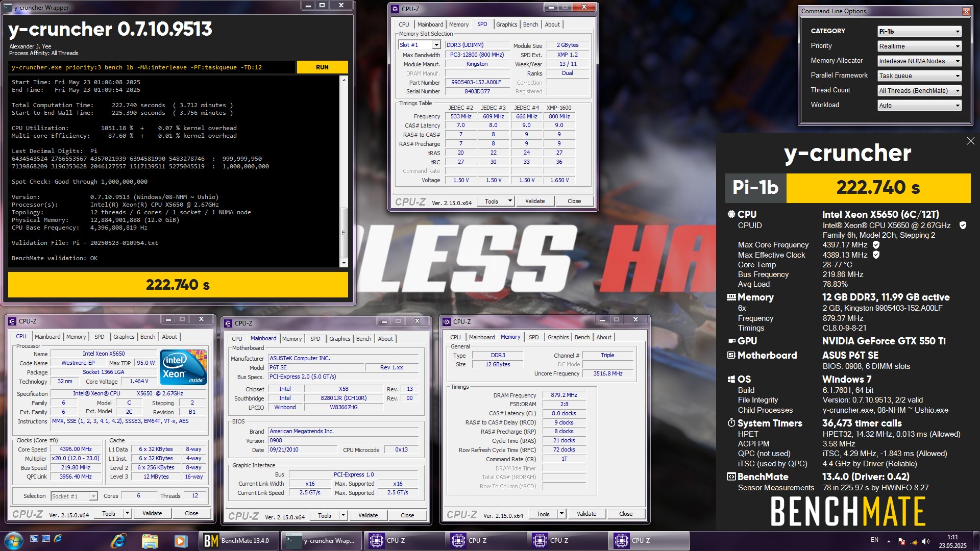Click the yellow RUN button
The image size is (980, 551).
(x=322, y=67)
